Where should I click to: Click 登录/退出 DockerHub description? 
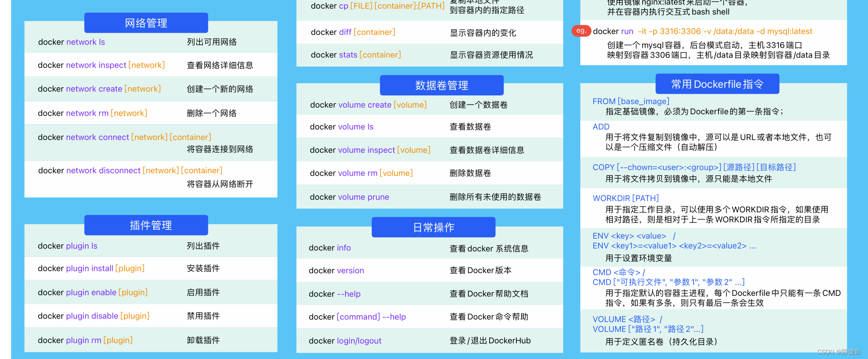(x=490, y=341)
